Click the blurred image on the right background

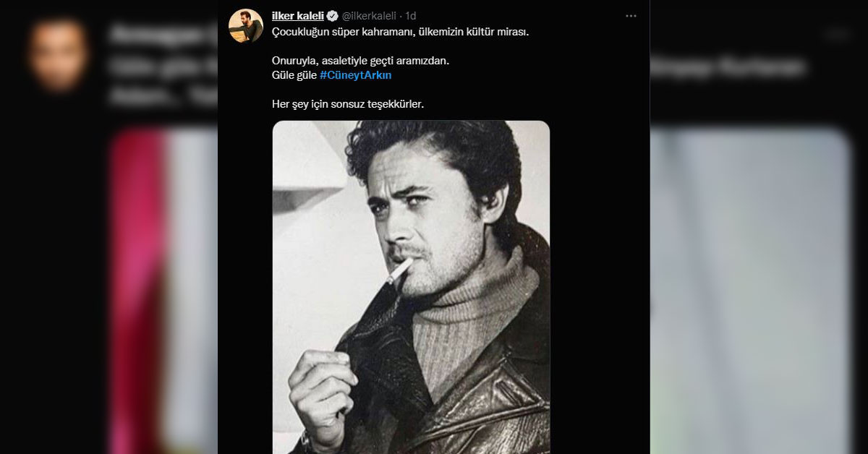pyautogui.click(x=752, y=289)
